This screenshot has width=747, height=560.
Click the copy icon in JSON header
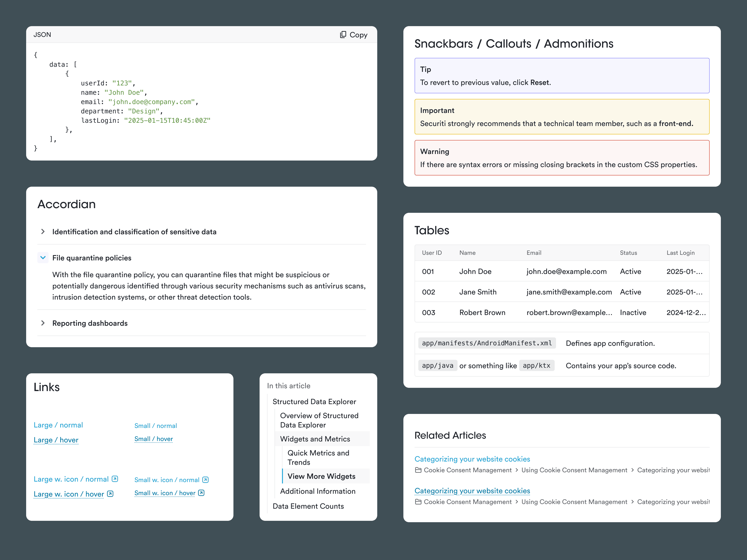click(343, 35)
